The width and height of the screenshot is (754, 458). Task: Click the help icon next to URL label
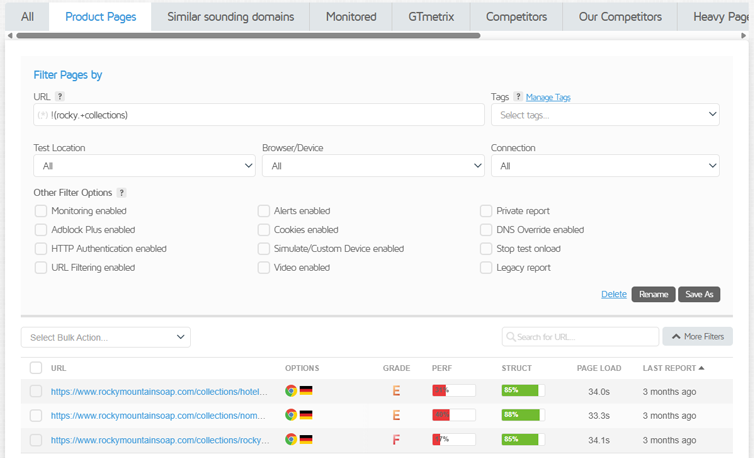(60, 97)
